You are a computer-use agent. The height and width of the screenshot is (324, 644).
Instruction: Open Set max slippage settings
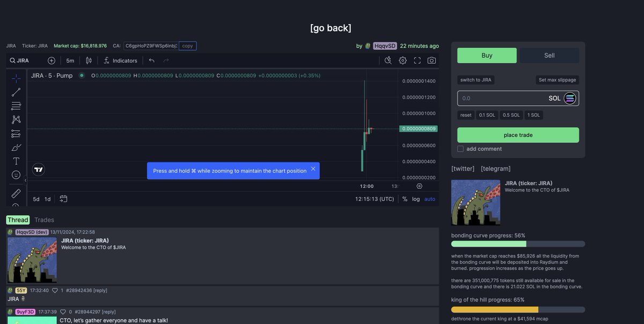pyautogui.click(x=558, y=80)
